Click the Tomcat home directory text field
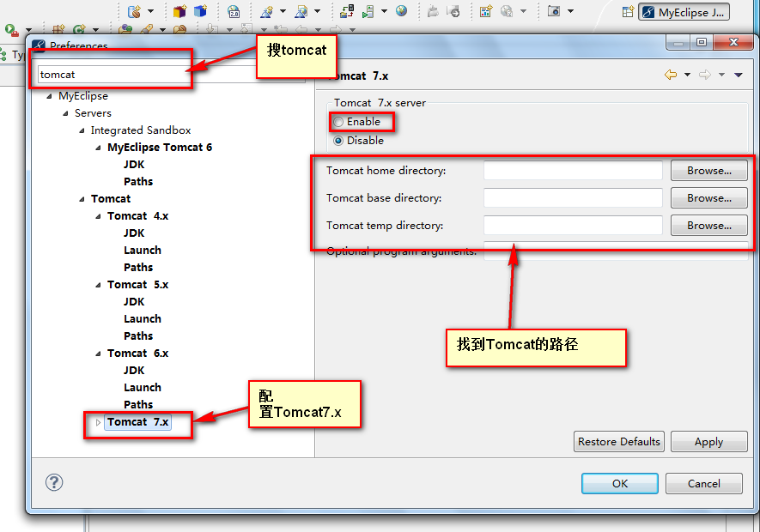This screenshot has width=760, height=532. click(x=573, y=171)
